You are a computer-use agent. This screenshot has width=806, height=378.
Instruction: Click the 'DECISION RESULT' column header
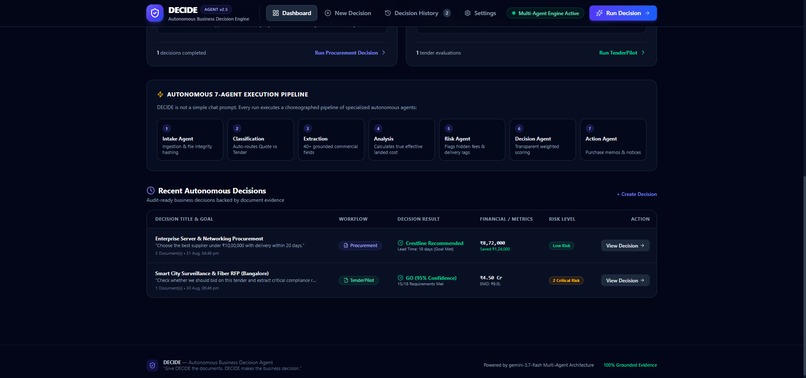(418, 219)
